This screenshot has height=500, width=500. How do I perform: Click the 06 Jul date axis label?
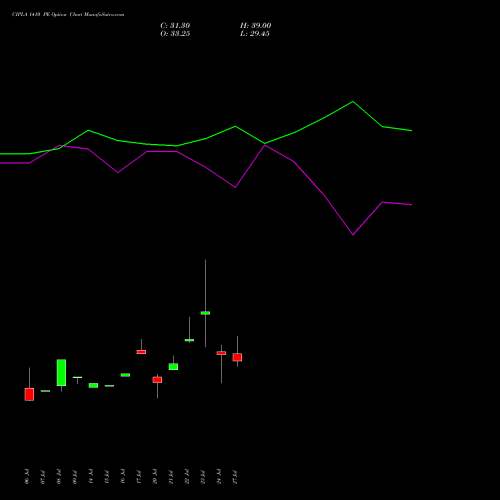(27, 476)
